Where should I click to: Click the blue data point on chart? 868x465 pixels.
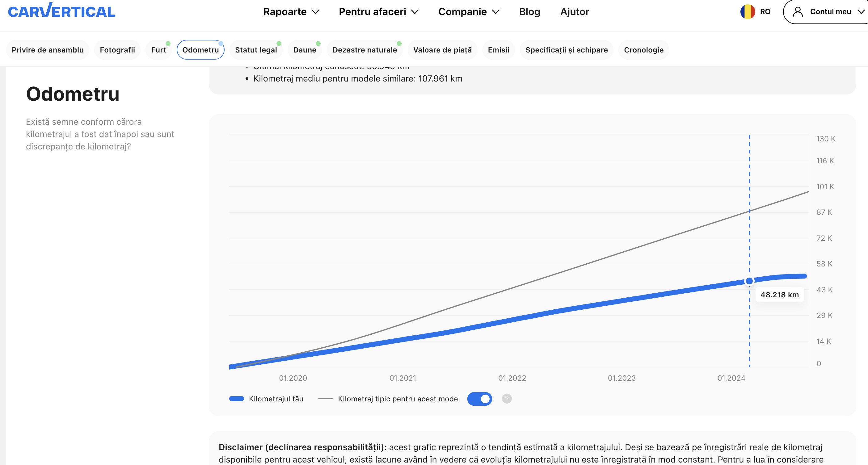pos(749,281)
